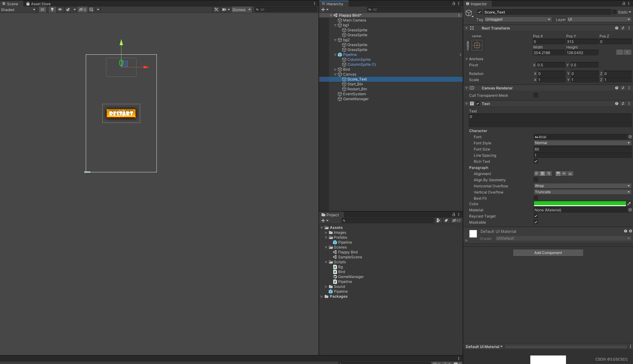Open the Font object picker circle icon
This screenshot has width=633, height=364.
630,137
